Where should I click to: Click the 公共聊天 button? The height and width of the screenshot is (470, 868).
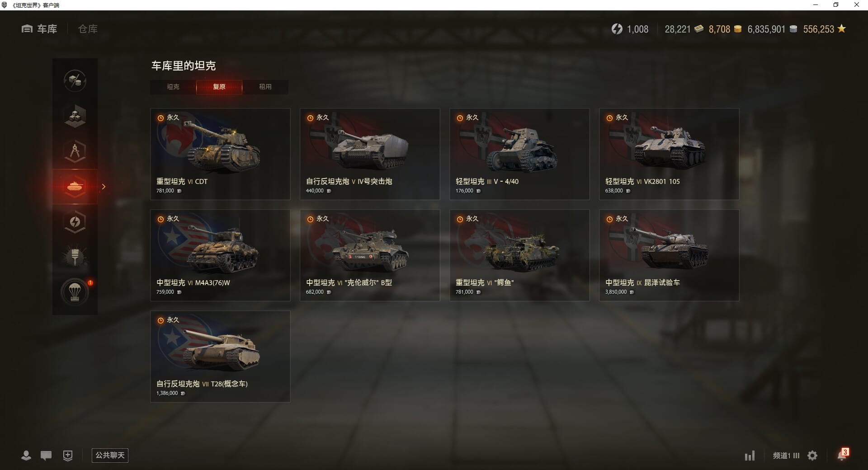110,455
